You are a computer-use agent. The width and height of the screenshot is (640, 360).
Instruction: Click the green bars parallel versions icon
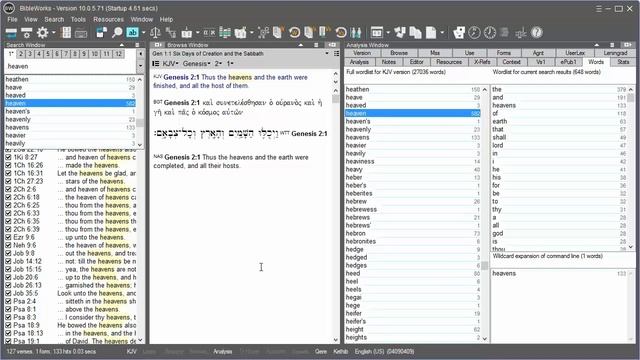[225, 33]
